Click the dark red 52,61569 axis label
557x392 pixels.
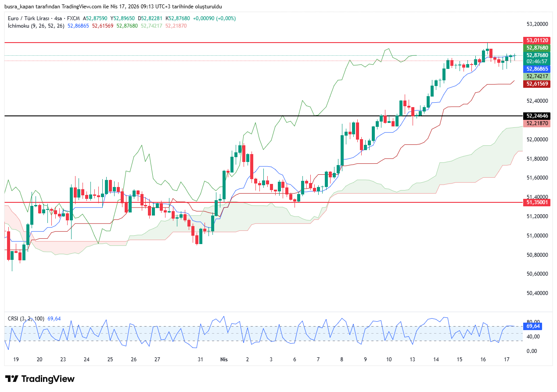[x=537, y=83]
